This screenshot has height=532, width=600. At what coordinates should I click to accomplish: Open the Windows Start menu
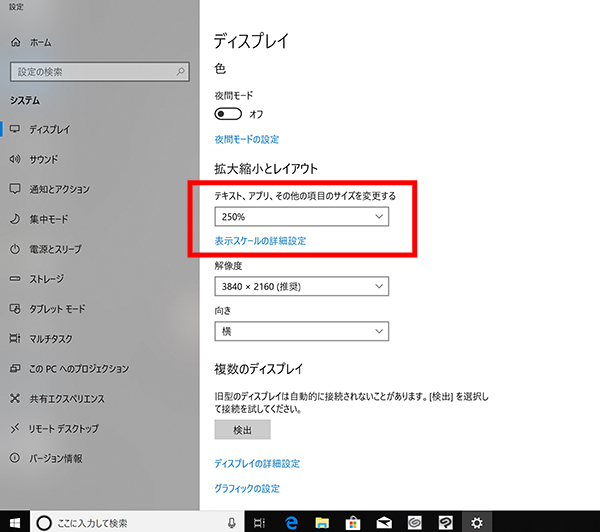point(15,522)
